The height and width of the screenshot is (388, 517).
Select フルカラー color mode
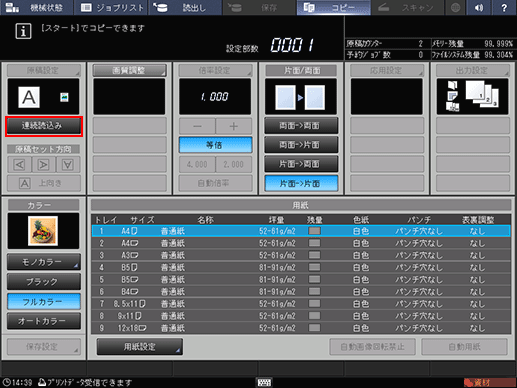(x=44, y=302)
